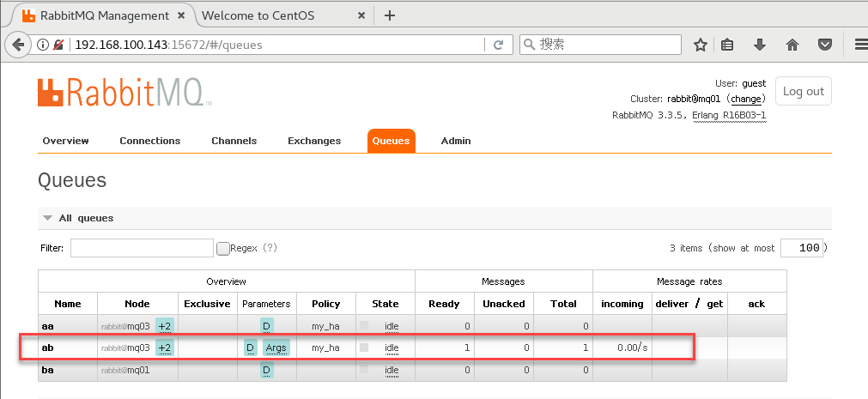868x399 pixels.
Task: Open the Queues tab
Action: (x=391, y=141)
